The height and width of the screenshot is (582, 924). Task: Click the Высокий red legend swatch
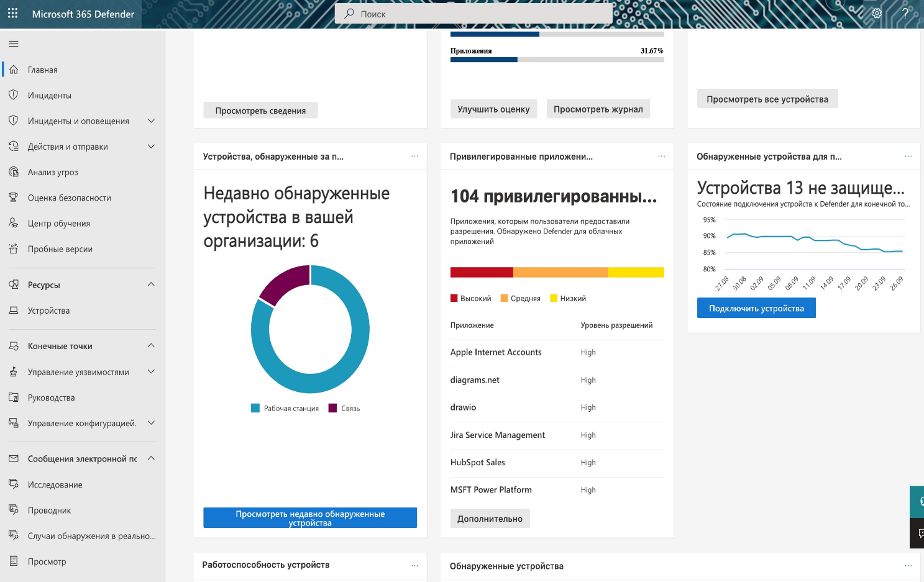point(454,298)
